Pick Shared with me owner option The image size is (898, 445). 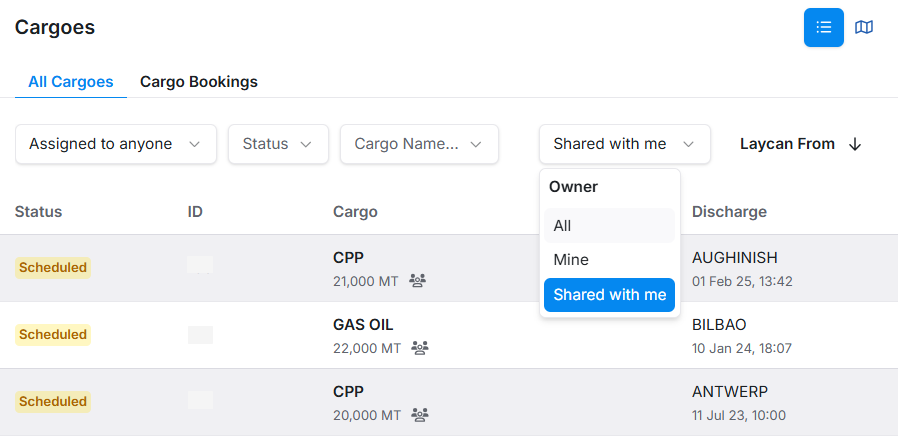[610, 295]
